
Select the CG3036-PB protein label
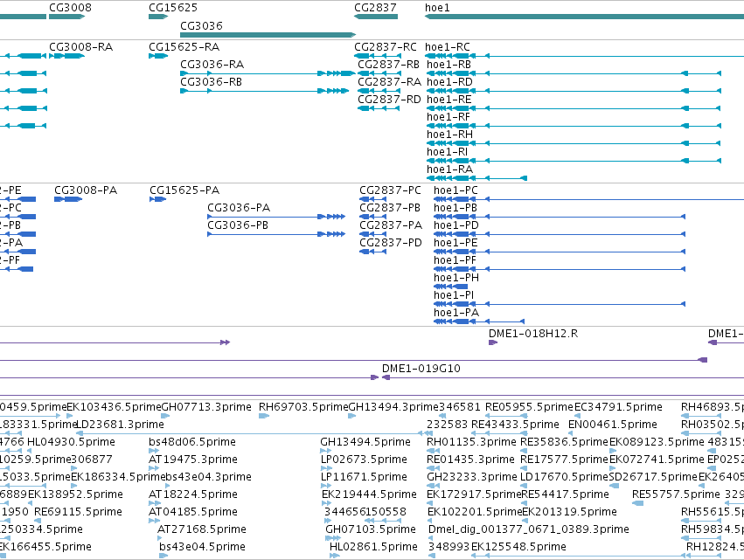coord(238,225)
